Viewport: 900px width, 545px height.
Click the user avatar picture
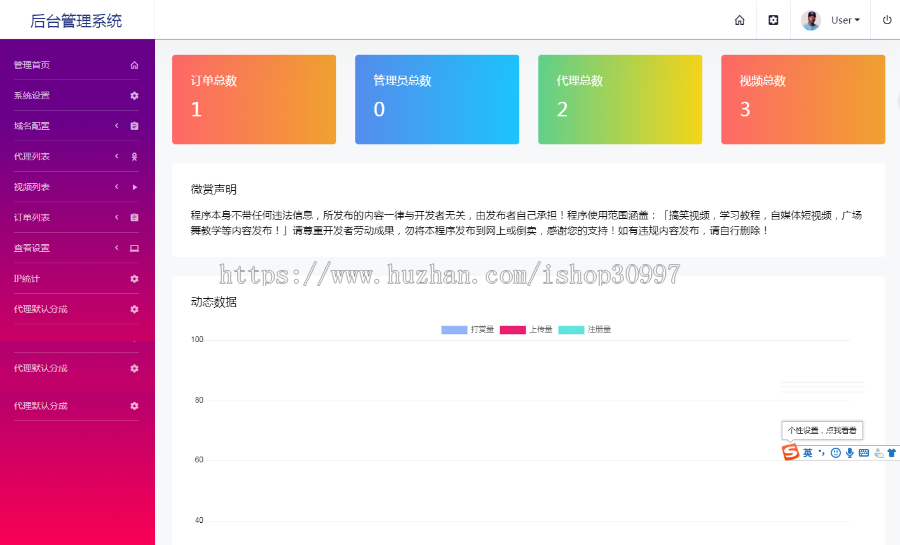[810, 20]
